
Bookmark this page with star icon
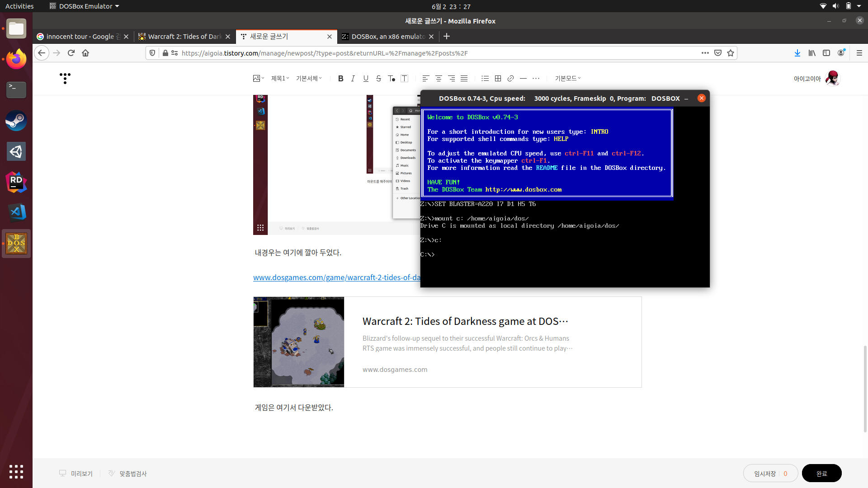(731, 53)
